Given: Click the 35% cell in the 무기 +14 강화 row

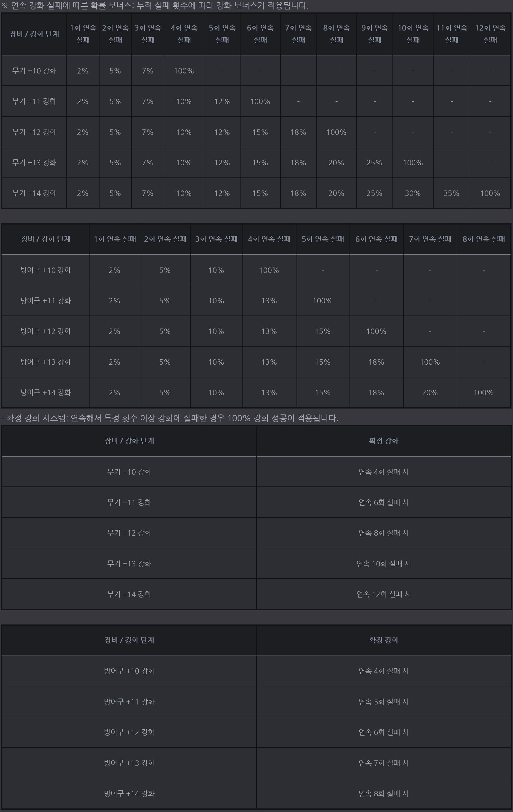Looking at the screenshot, I should click(451, 193).
